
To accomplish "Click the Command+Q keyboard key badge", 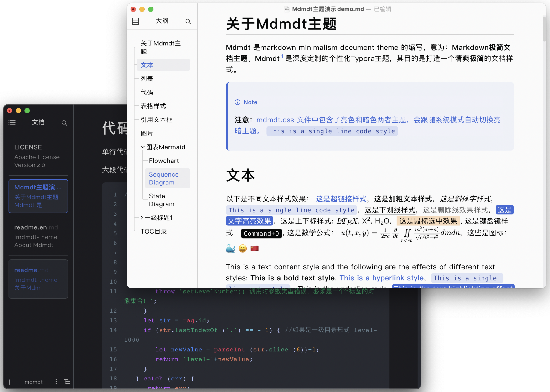I will [261, 233].
